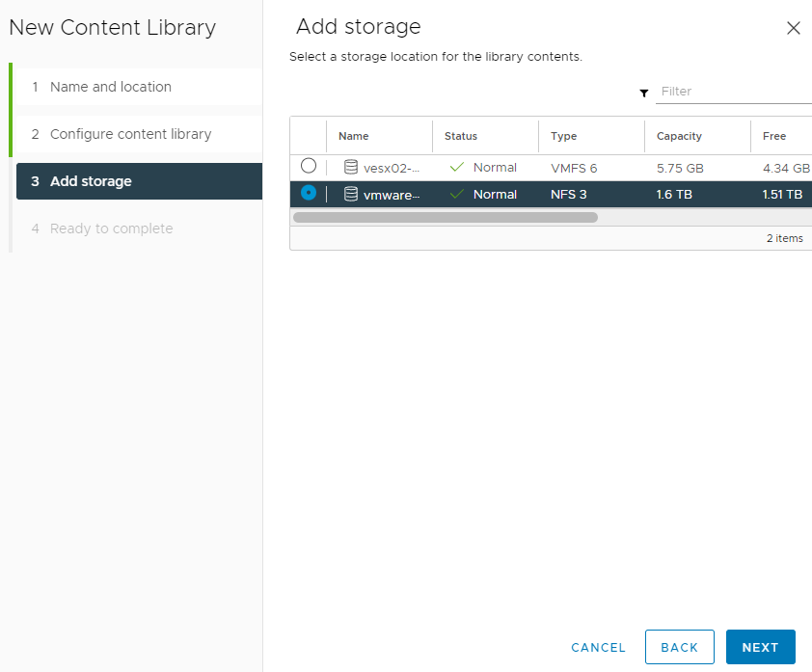812x672 pixels.
Task: Click the datastore icon beside vmware
Action: [351, 194]
